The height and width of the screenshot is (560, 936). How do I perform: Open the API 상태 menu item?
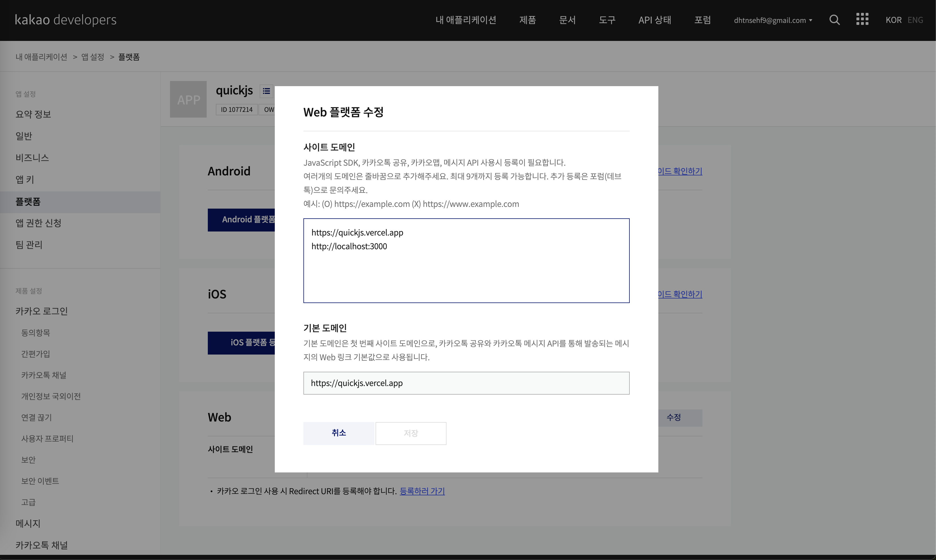(x=654, y=20)
